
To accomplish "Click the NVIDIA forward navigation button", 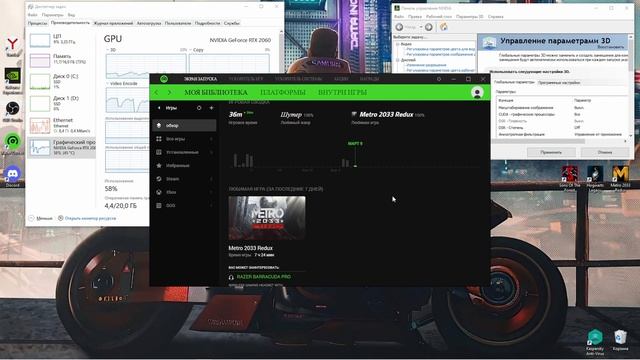I will tap(429, 27).
